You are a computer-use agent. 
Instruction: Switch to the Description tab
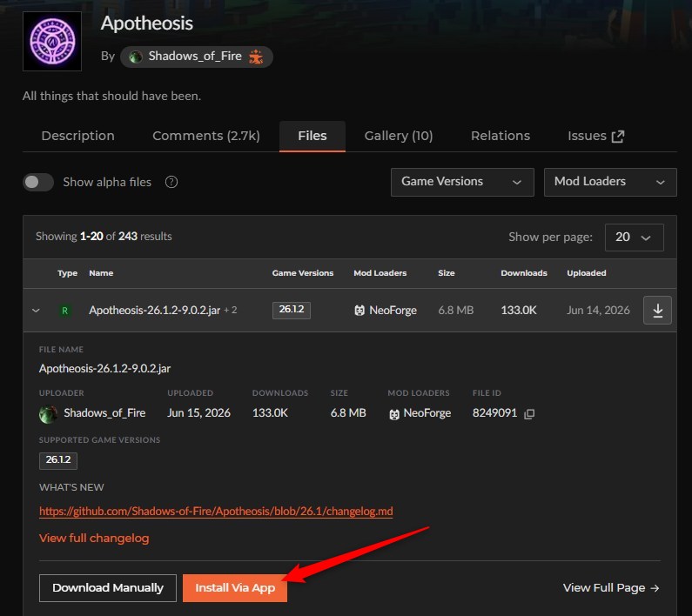click(78, 136)
